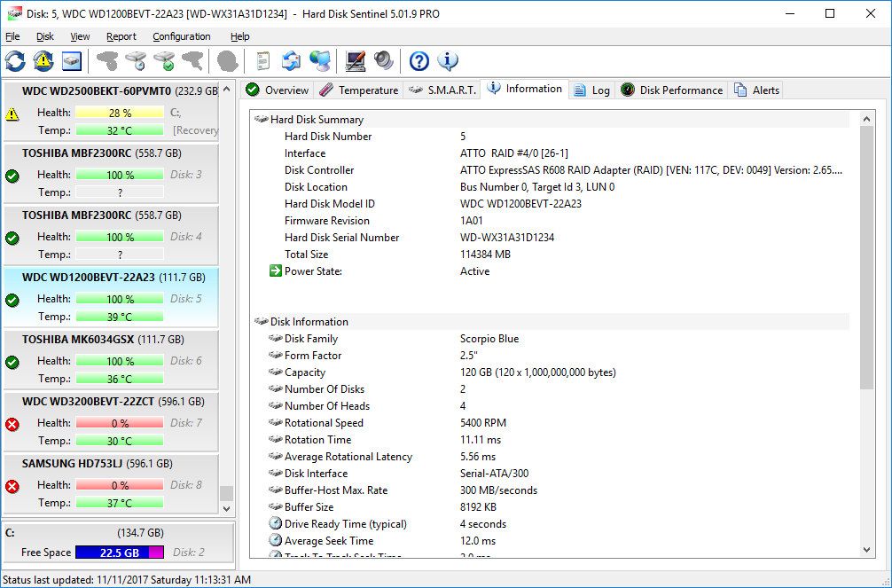892x588 pixels.
Task: Click the information panel scroll down arrow
Action: click(x=866, y=550)
